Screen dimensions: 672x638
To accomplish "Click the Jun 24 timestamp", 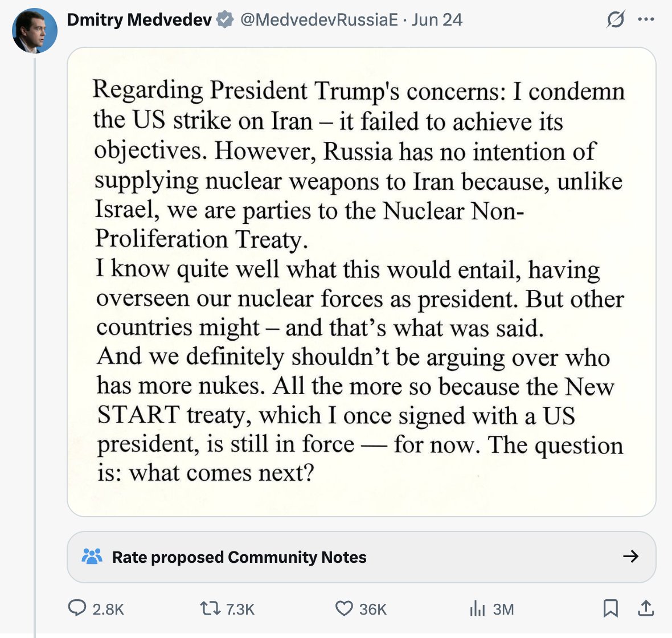I will (437, 20).
